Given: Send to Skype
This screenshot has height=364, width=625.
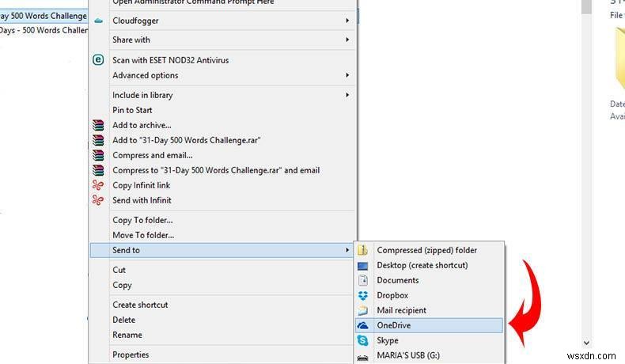Looking at the screenshot, I should [x=430, y=340].
